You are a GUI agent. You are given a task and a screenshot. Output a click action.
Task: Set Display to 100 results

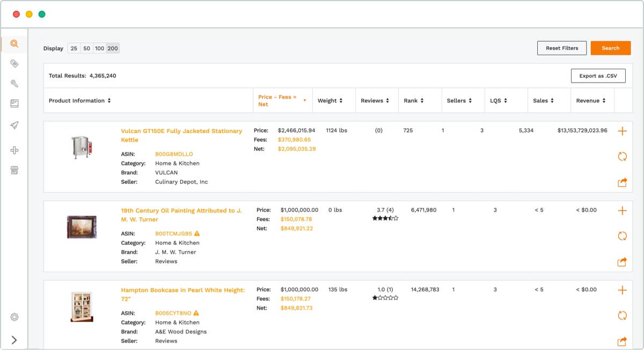coord(99,48)
